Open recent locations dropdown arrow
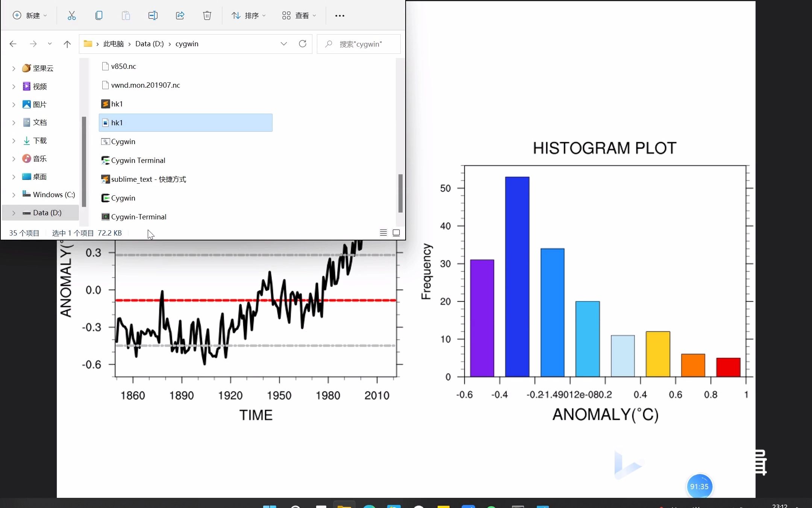This screenshot has width=812, height=508. click(50, 44)
